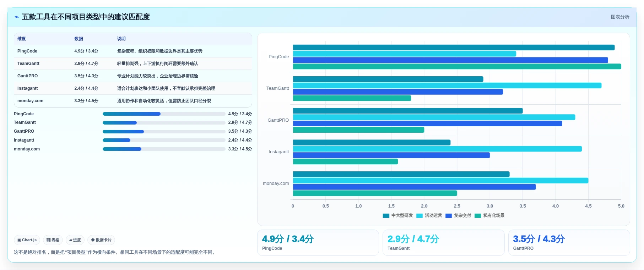The width and height of the screenshot is (644, 270).
Task: Select the monday.com name cell in the table
Action: pyautogui.click(x=30, y=101)
